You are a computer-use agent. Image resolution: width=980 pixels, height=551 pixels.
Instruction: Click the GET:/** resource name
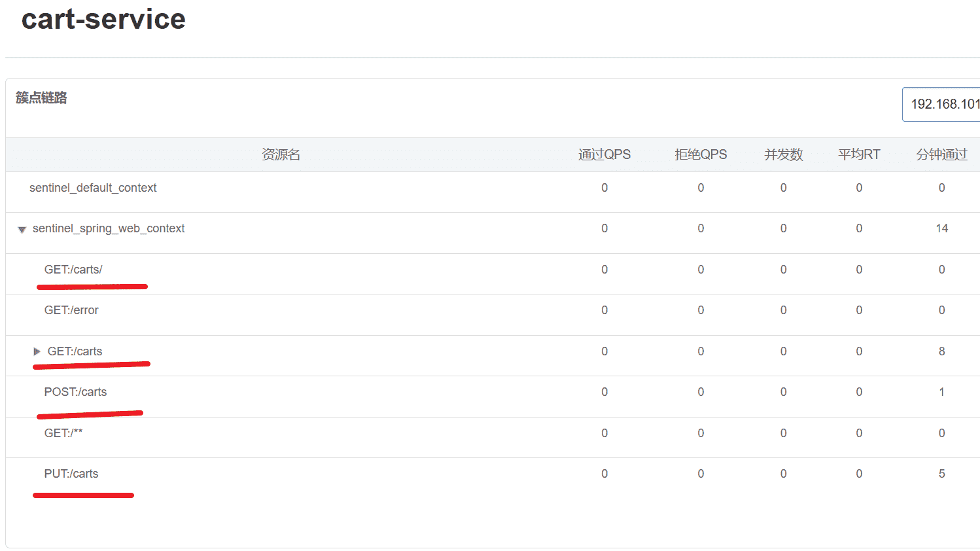pyautogui.click(x=63, y=433)
